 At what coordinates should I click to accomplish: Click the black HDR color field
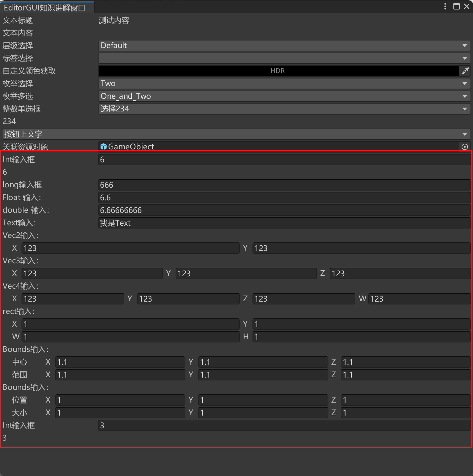tap(278, 71)
